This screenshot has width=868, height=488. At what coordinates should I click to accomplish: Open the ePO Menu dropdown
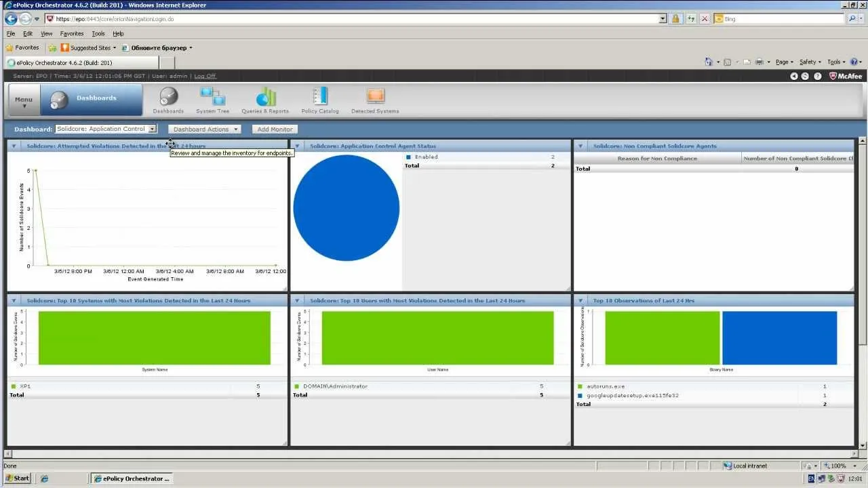(24, 100)
